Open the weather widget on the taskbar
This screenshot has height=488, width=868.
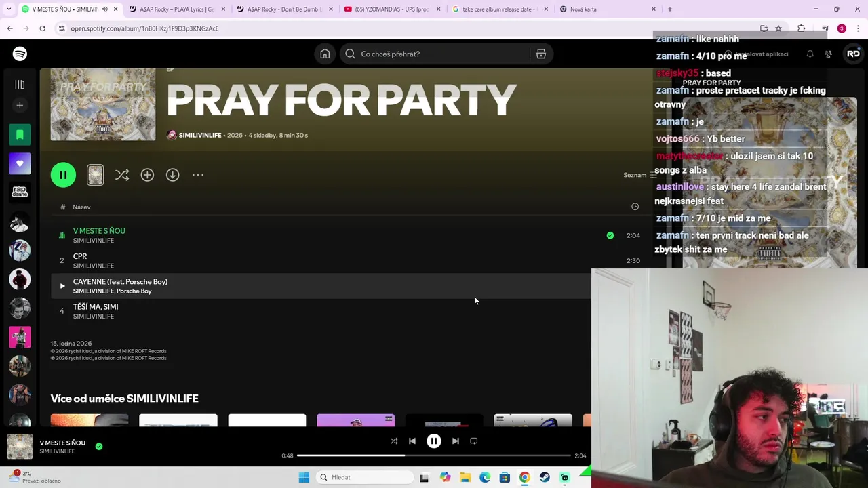click(35, 477)
